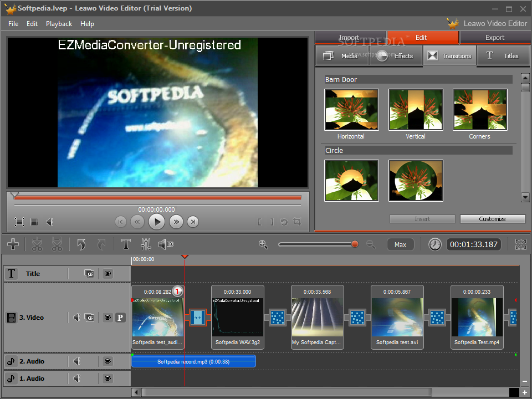Hide the 3. Video track eye
The image size is (532, 399).
point(108,318)
